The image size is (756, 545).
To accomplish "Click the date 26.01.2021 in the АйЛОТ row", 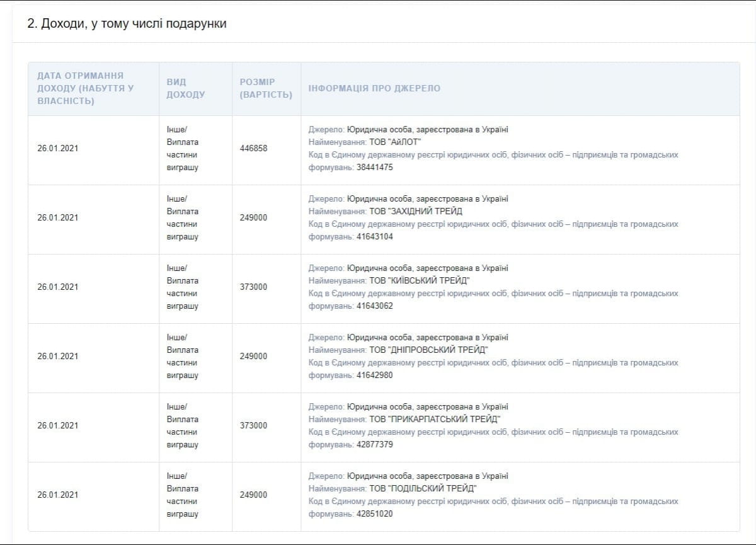I will [x=58, y=148].
